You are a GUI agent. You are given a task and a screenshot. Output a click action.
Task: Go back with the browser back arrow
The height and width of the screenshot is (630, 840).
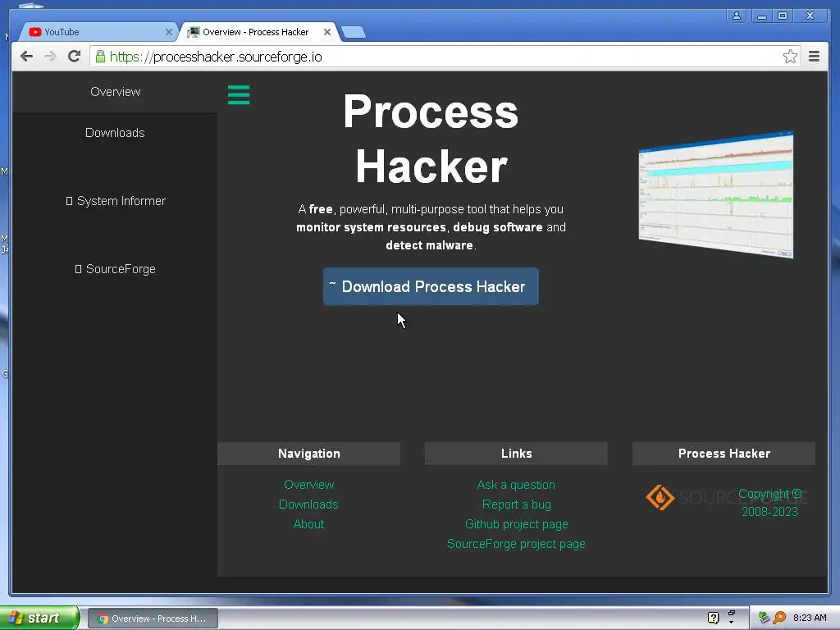(x=27, y=57)
